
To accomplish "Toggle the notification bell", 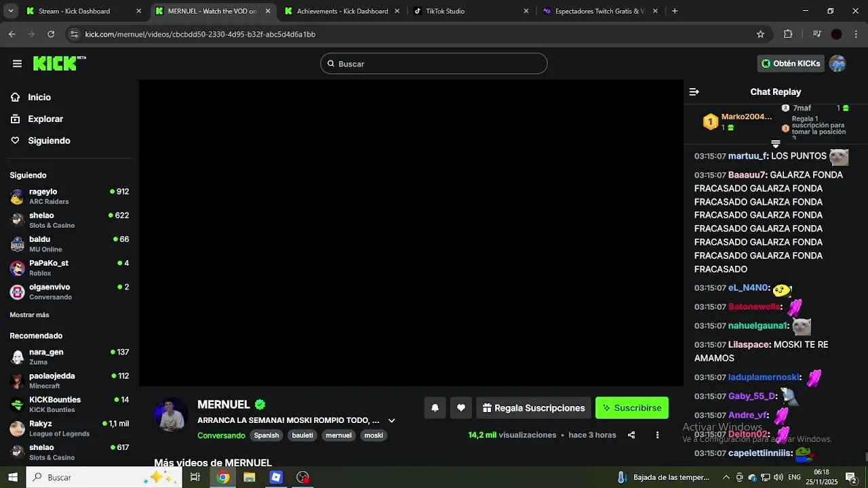I will tap(435, 408).
